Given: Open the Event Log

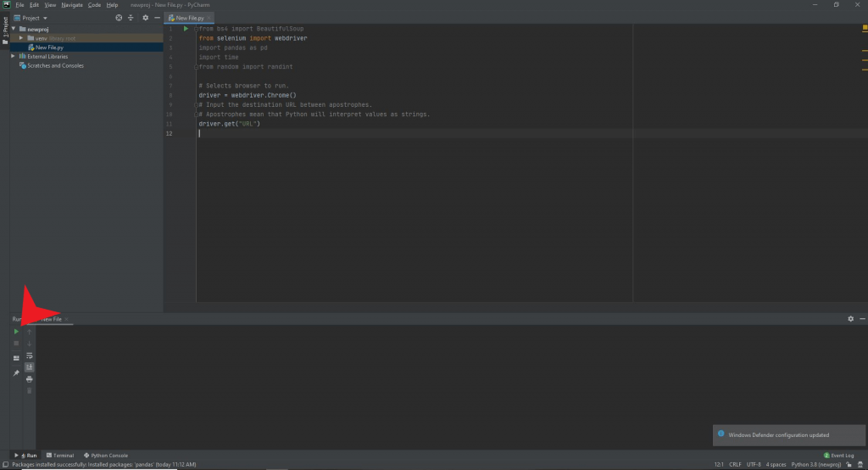Looking at the screenshot, I should (838, 456).
